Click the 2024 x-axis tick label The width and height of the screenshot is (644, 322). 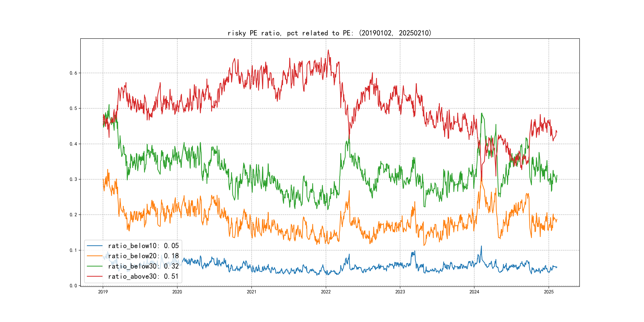[474, 292]
